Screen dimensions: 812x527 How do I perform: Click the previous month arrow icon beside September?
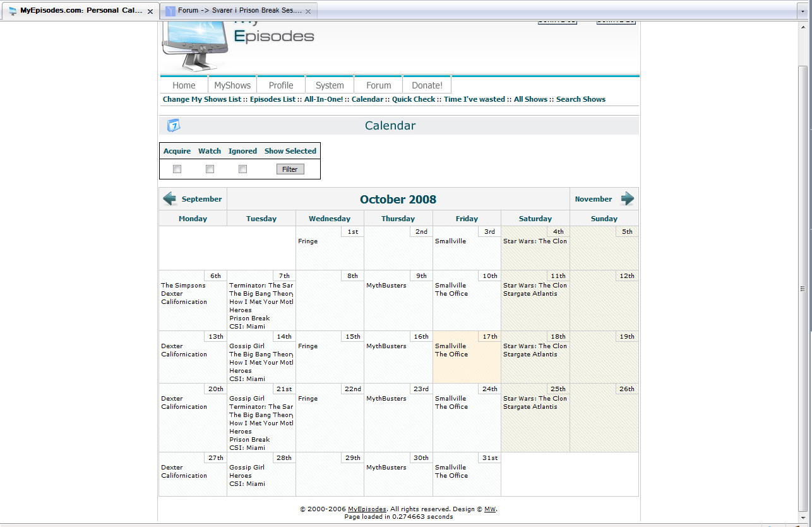170,199
